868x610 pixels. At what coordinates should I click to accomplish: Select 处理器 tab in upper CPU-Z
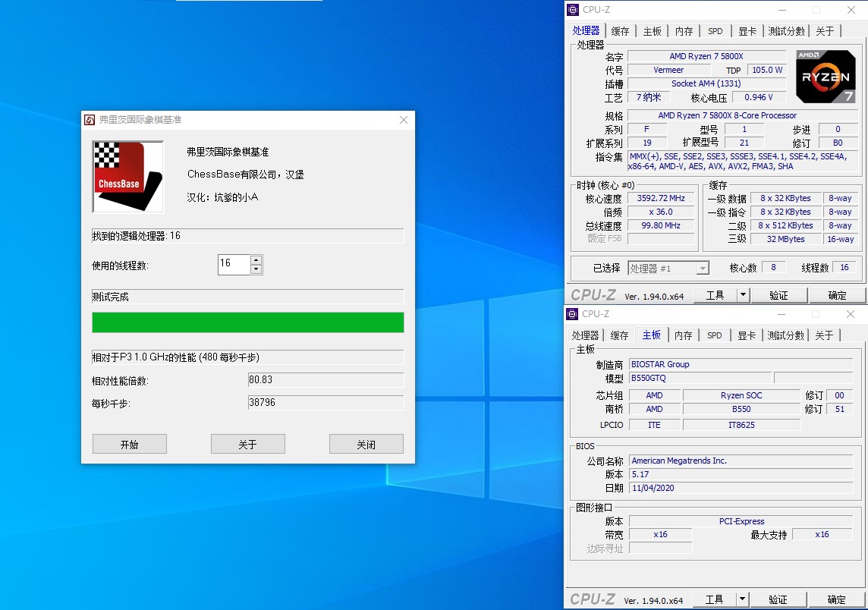tap(587, 30)
